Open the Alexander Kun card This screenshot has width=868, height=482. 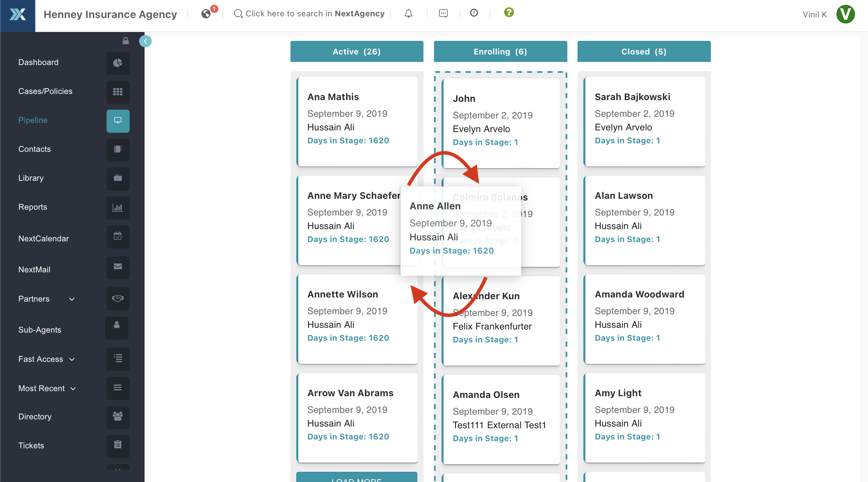click(x=501, y=321)
